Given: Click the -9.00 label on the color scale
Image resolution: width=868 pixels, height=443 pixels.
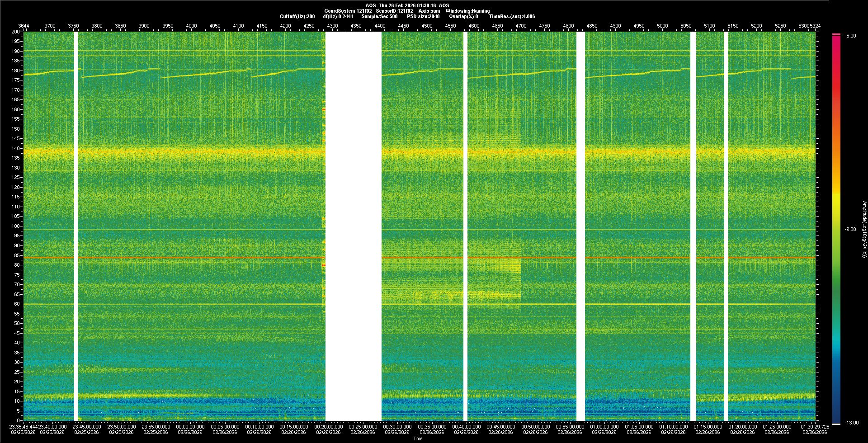Looking at the screenshot, I should [x=850, y=230].
